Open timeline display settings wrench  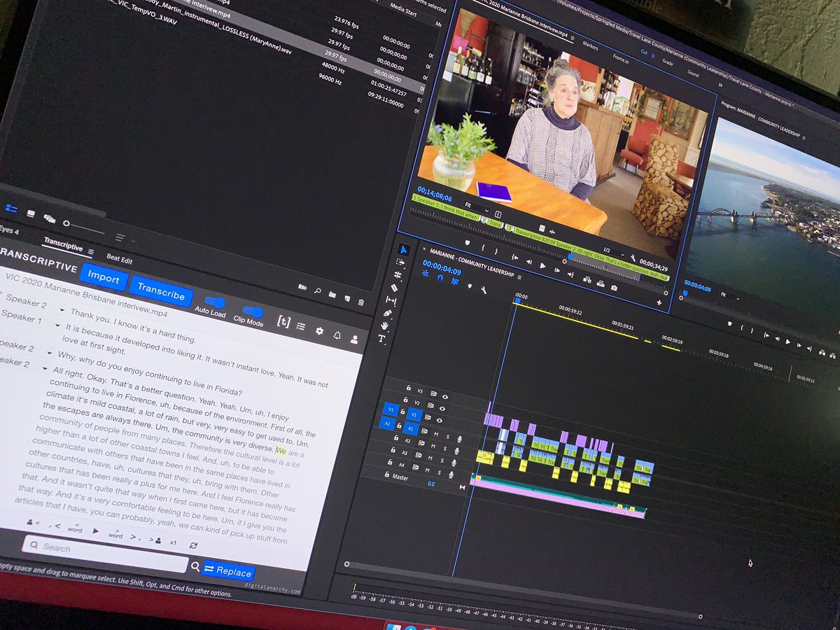click(484, 289)
